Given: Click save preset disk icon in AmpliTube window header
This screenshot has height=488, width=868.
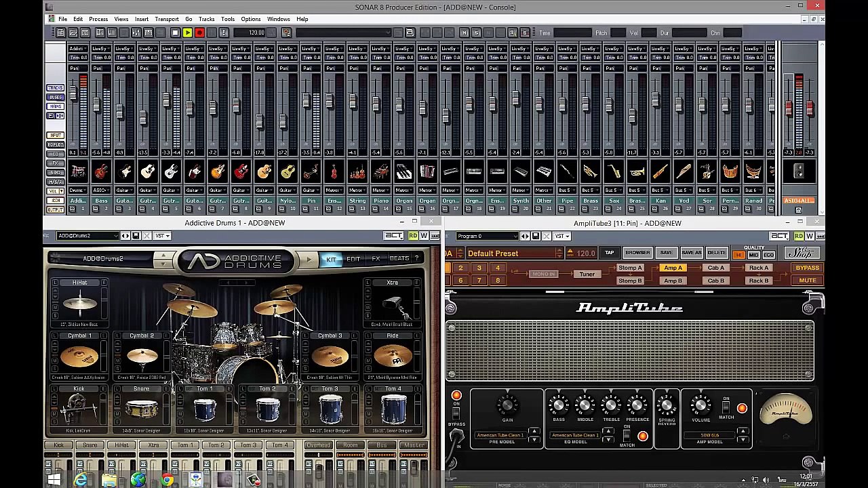Looking at the screenshot, I should 535,236.
